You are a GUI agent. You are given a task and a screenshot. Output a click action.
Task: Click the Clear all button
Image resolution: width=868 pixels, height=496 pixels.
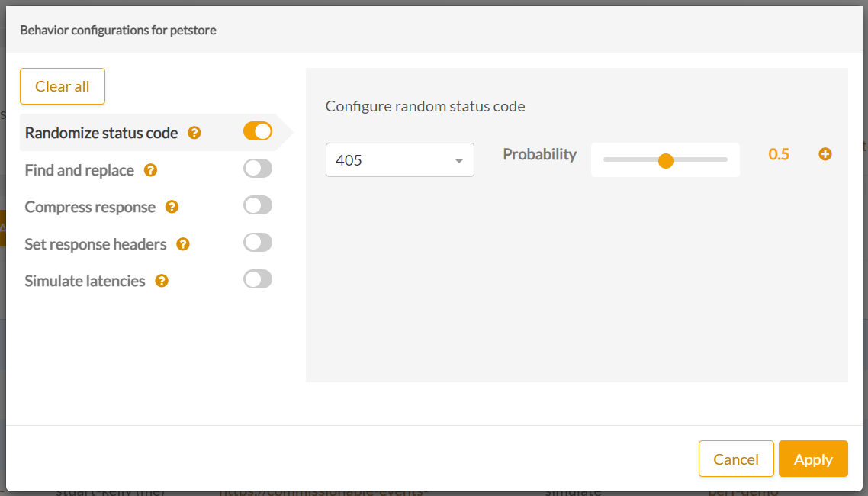pyautogui.click(x=63, y=86)
